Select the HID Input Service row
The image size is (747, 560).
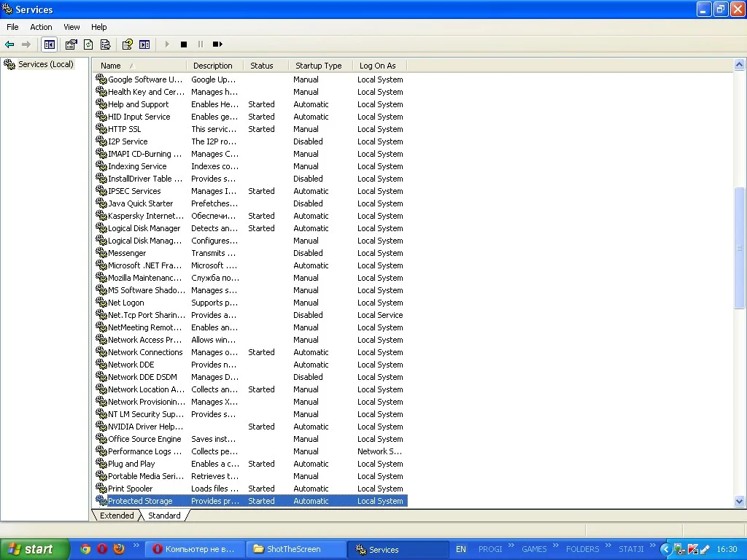(x=251, y=117)
